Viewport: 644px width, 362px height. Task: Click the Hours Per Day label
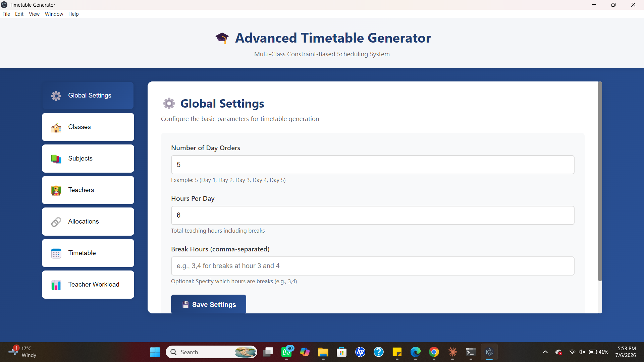[193, 199]
